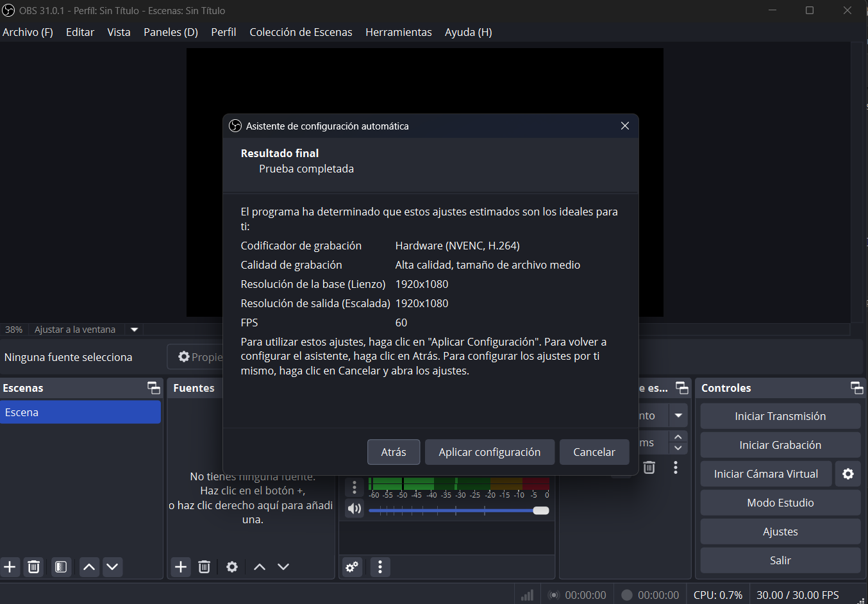Open the audio track three-dot options menu
The width and height of the screenshot is (868, 604).
pos(355,488)
